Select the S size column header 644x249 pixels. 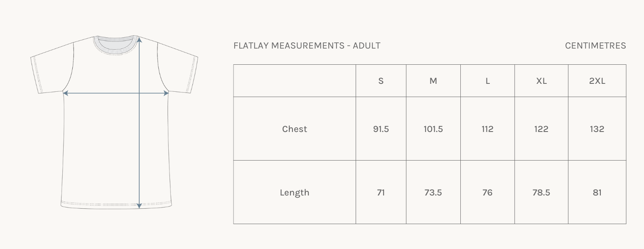coord(381,81)
